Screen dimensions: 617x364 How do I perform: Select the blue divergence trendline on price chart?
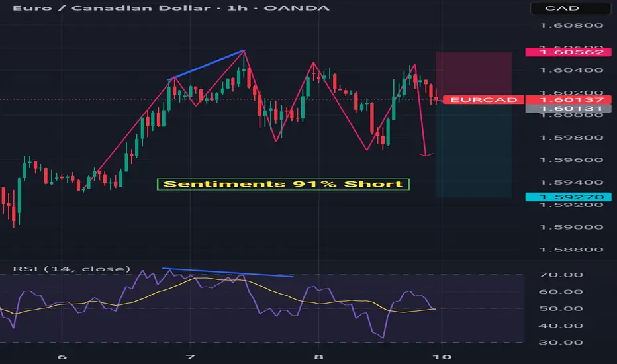(x=206, y=65)
